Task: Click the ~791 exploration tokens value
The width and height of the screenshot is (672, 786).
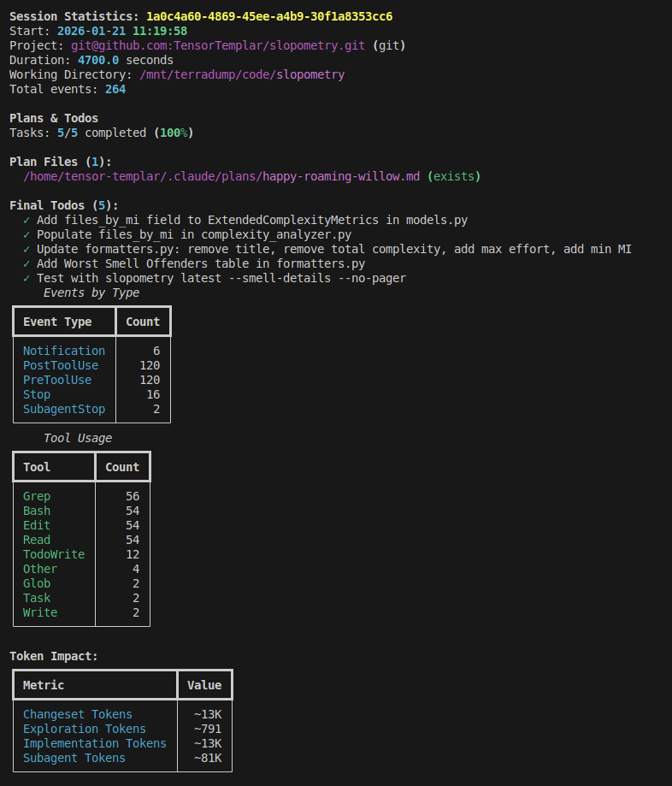Action: [208, 729]
